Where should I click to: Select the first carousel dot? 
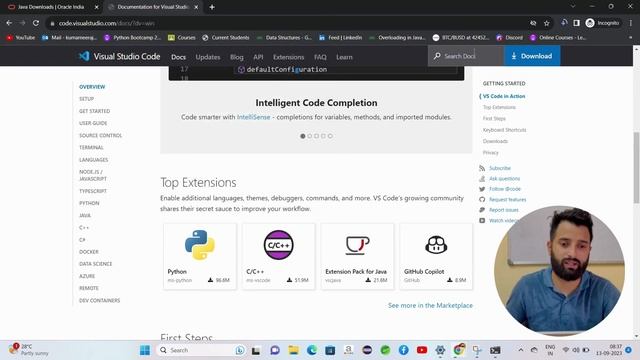[x=303, y=136]
